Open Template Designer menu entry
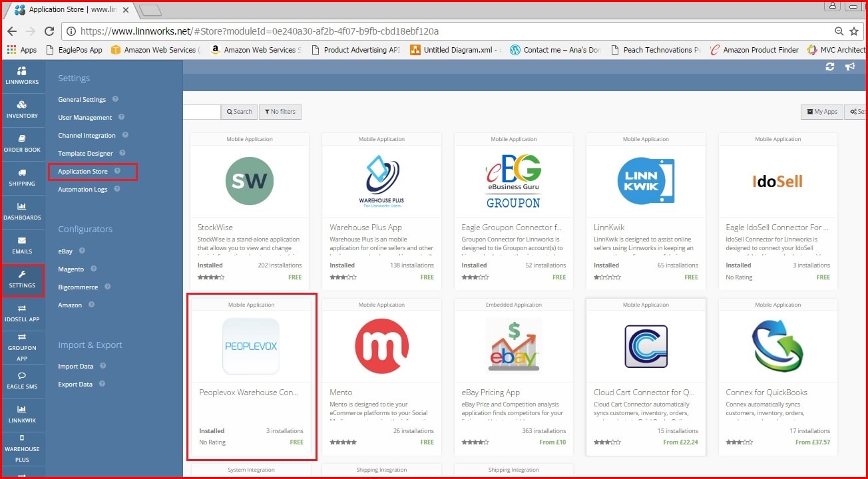 (x=85, y=154)
